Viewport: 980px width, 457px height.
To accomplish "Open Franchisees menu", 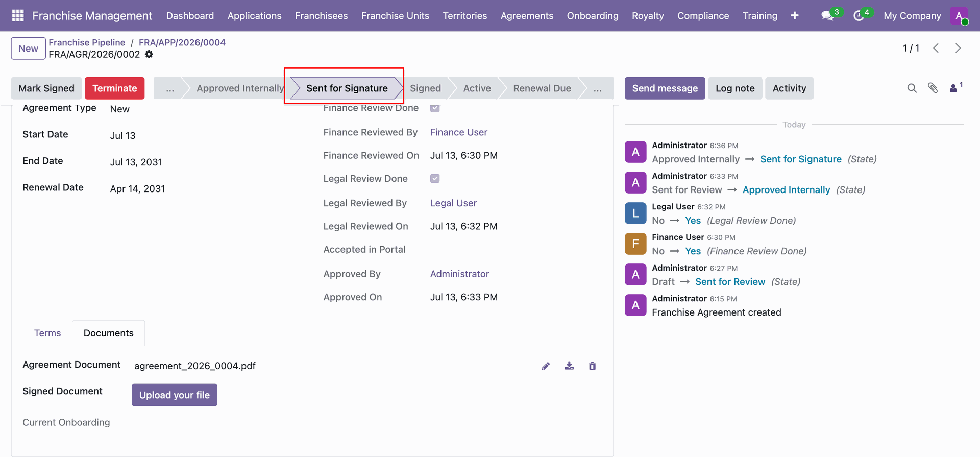I will point(321,16).
